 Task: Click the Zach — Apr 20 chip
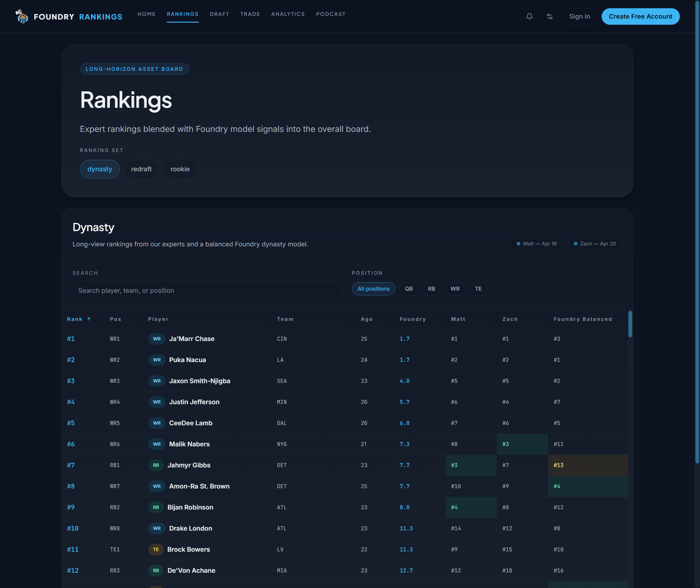[595, 244]
